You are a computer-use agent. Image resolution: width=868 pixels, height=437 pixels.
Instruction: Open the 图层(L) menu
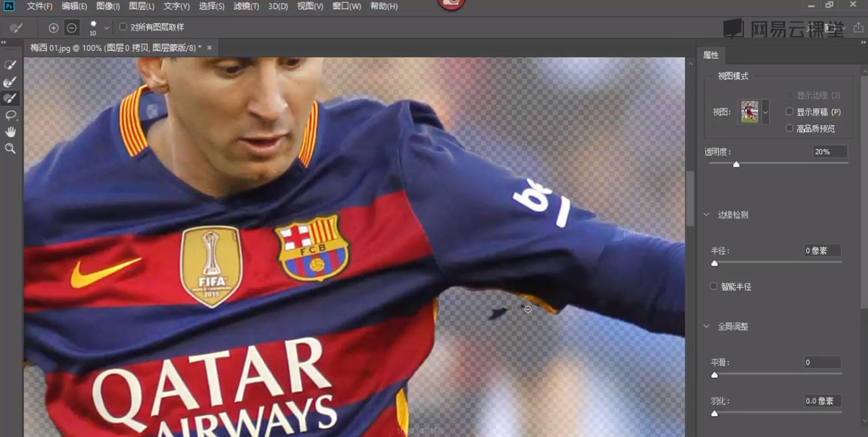click(x=142, y=6)
